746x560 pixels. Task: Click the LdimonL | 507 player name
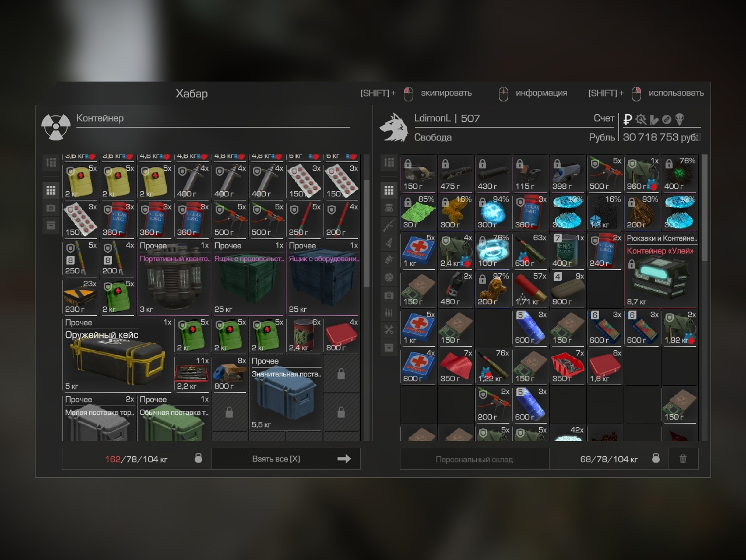(447, 118)
